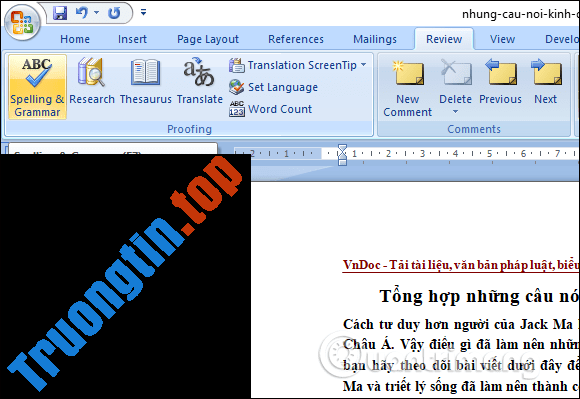Expand the Translation ScreenTip dropdown arrow

pos(364,65)
